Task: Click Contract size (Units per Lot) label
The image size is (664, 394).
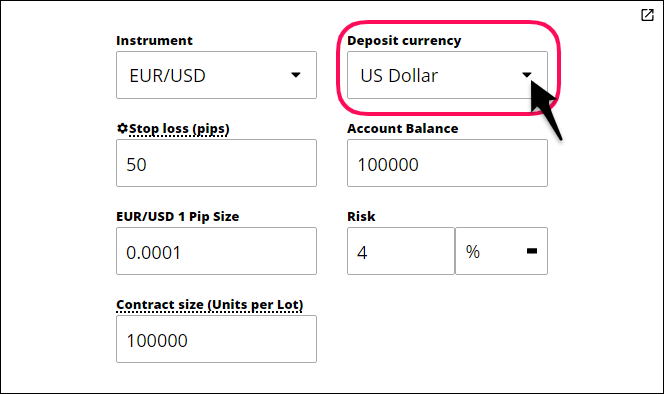Action: (x=210, y=305)
